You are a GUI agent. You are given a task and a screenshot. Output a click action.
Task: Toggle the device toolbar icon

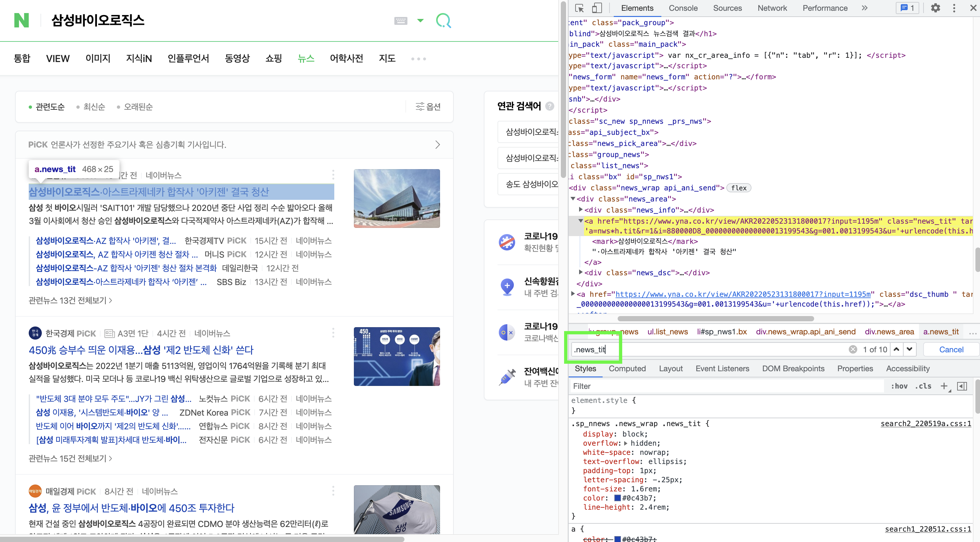point(596,8)
